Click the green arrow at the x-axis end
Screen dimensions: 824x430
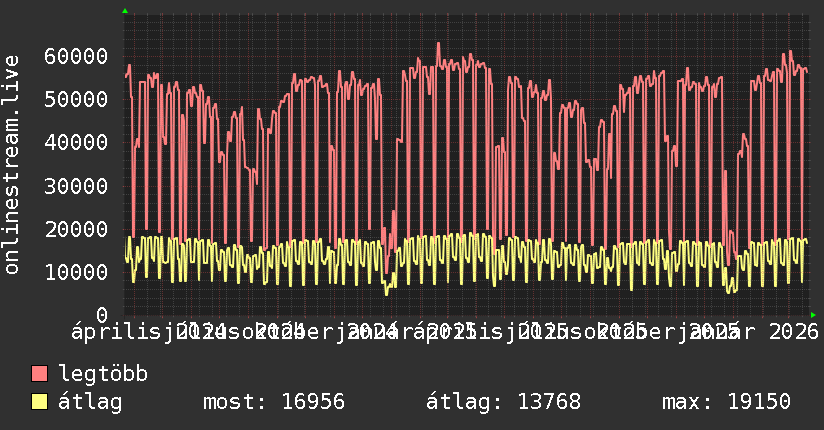tap(813, 315)
